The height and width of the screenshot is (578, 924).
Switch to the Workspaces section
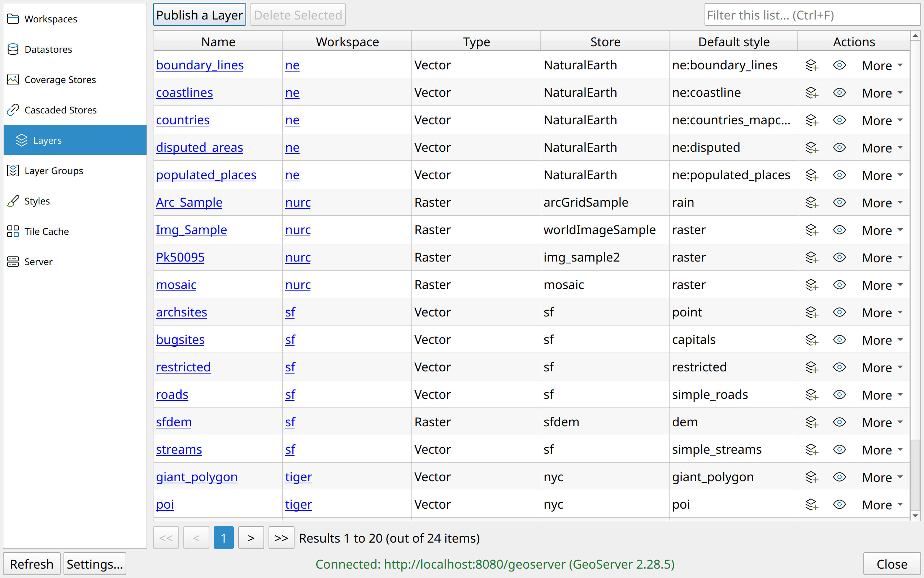75,19
